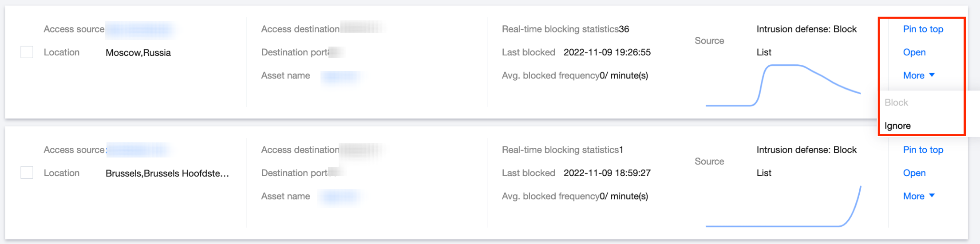Choose Ignore from the More menu
Screen dimensions: 980x244
click(897, 126)
